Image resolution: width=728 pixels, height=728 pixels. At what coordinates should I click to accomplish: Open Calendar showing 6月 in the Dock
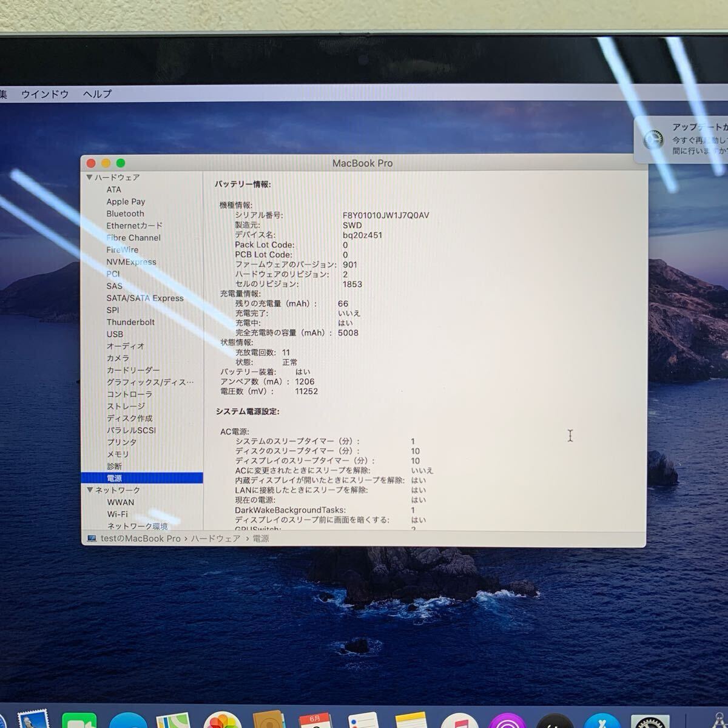pos(316,720)
